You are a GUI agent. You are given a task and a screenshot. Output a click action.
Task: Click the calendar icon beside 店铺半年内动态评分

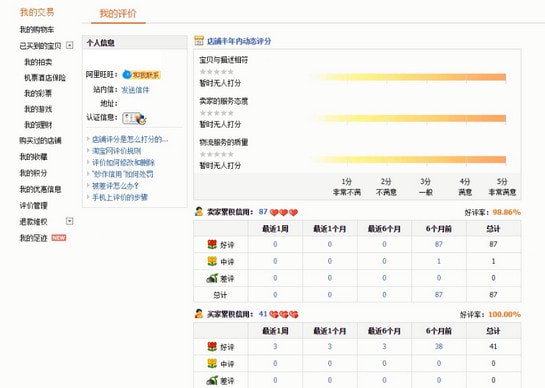199,41
